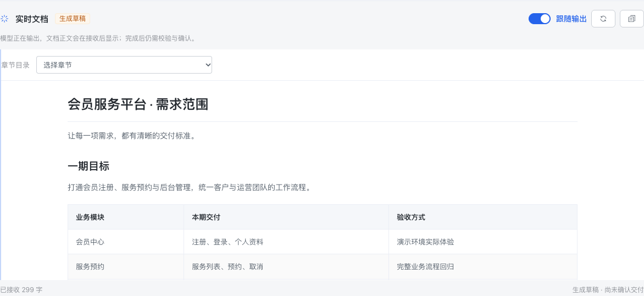Click the refresh icon button
644x296 pixels.
coord(603,19)
